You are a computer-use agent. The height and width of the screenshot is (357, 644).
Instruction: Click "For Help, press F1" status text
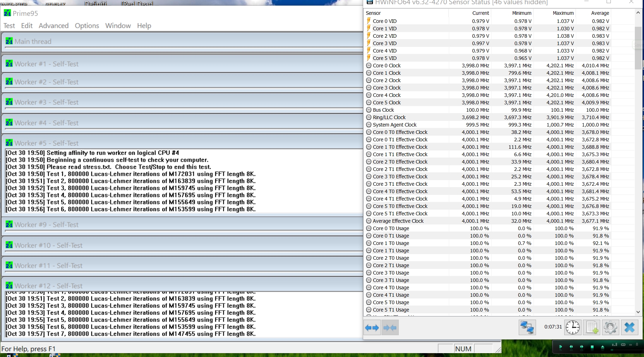point(28,349)
